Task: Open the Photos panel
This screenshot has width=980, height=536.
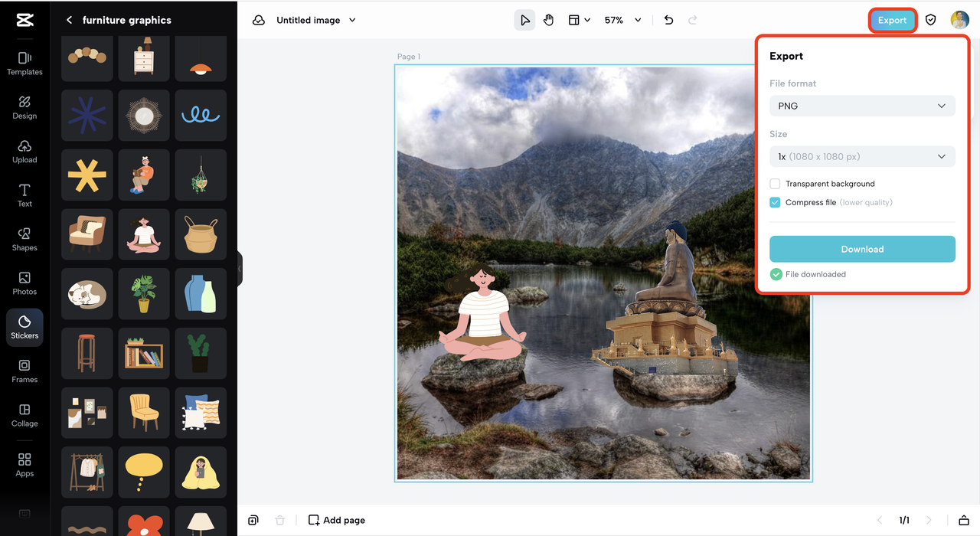Action: click(x=24, y=283)
